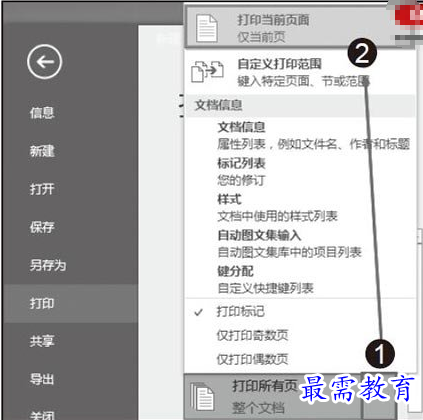Viewport: 423px width, 420px height.
Task: Select 保存 in the sidebar
Action: coord(42,227)
